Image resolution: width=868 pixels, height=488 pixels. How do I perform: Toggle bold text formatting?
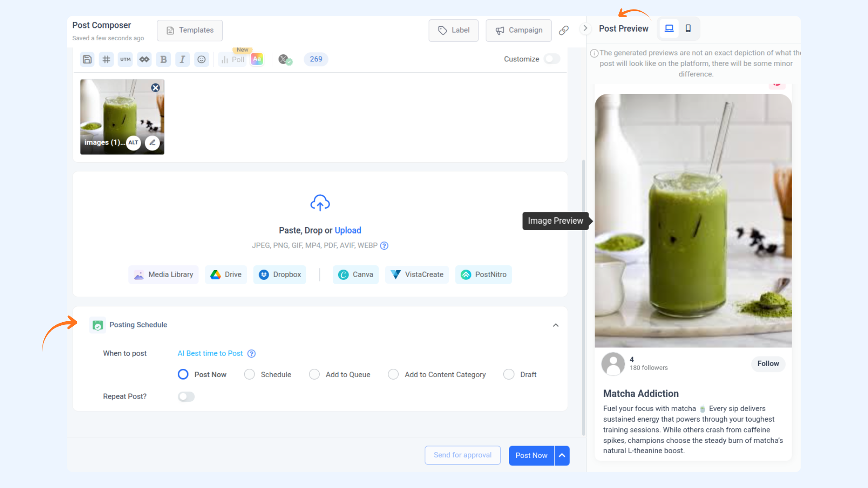click(164, 59)
